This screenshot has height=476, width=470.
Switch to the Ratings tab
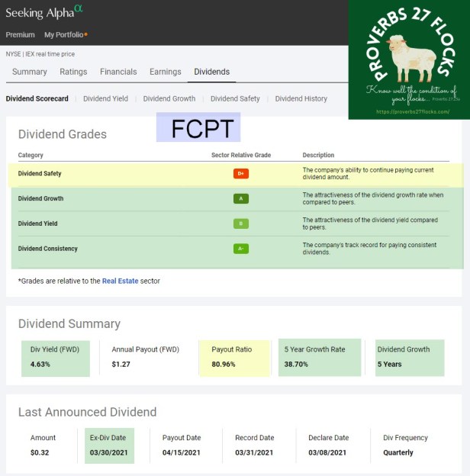(73, 72)
